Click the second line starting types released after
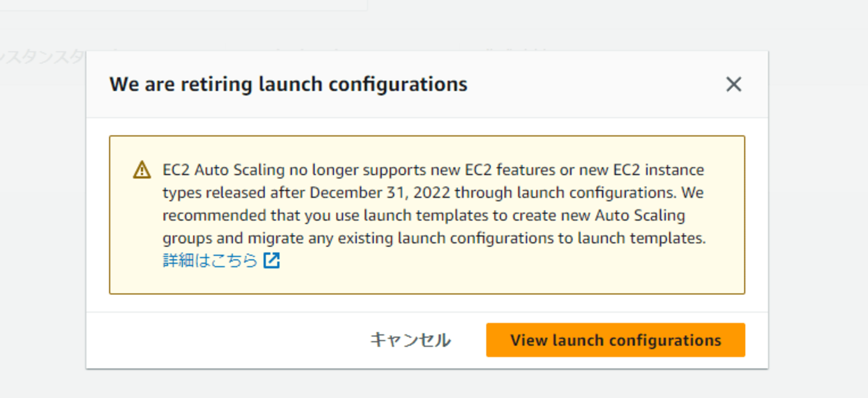868x398 pixels. 433,192
